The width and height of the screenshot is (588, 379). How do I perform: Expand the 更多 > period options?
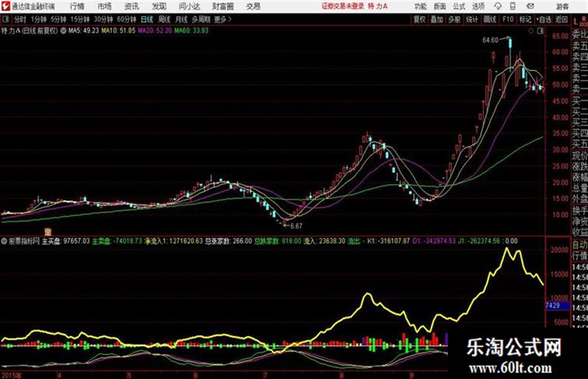tap(223, 19)
